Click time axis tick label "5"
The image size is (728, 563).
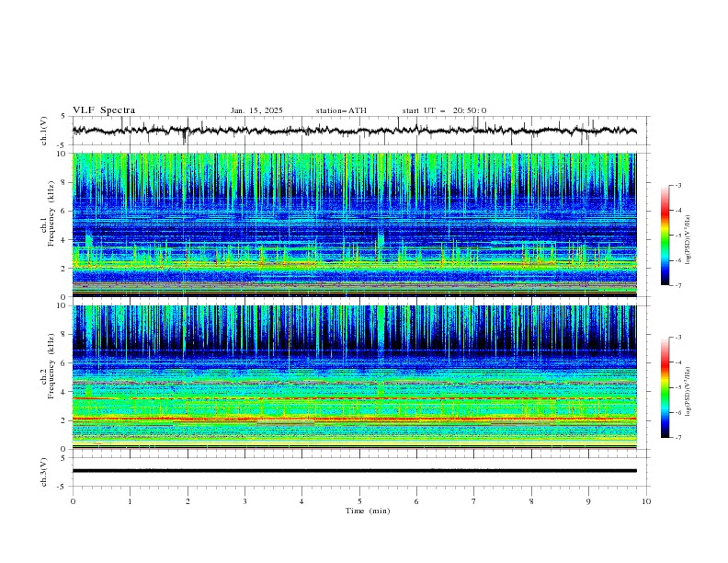pyautogui.click(x=359, y=501)
